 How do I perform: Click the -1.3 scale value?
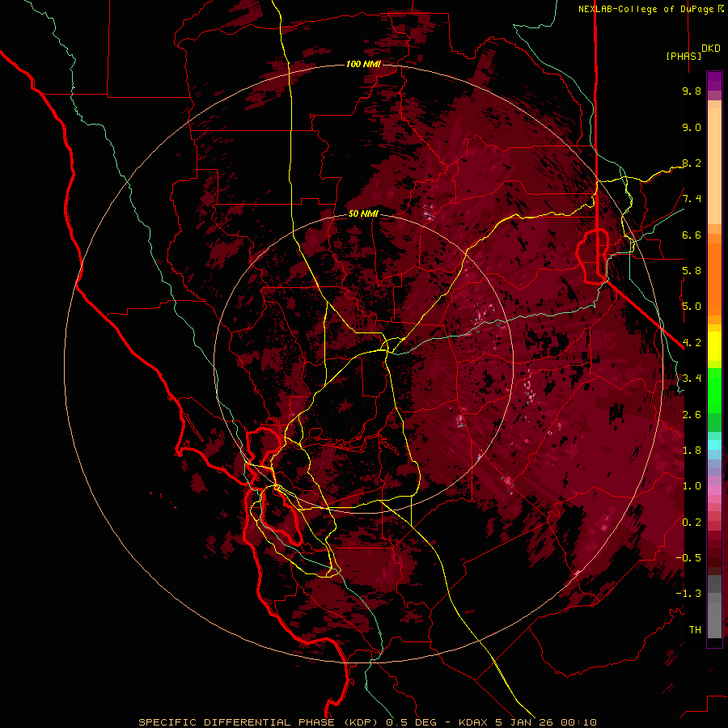pos(688,594)
